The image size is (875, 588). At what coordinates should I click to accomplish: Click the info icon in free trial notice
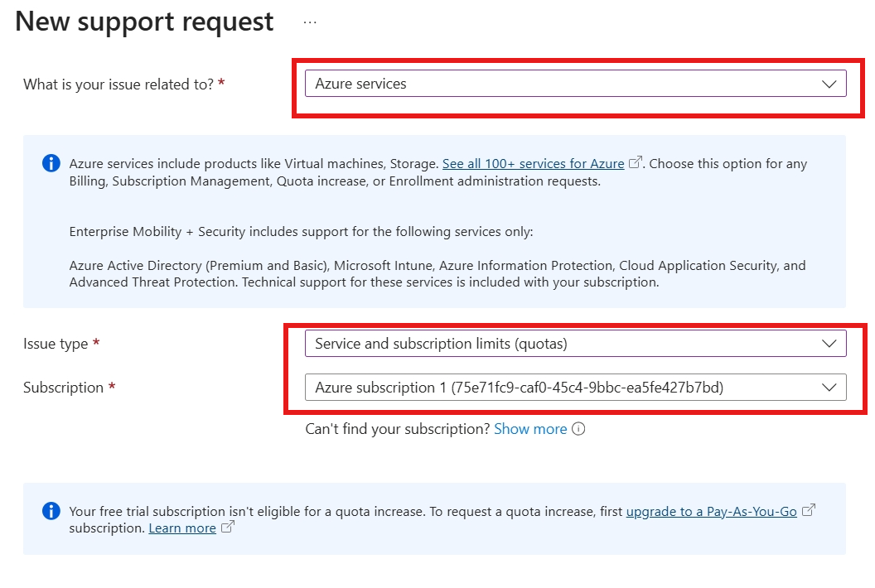tap(51, 510)
